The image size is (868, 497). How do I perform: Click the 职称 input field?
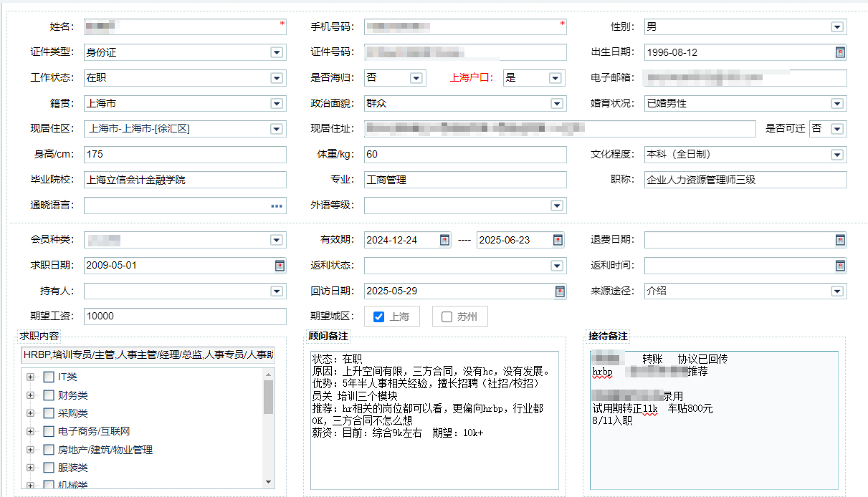[x=745, y=180]
